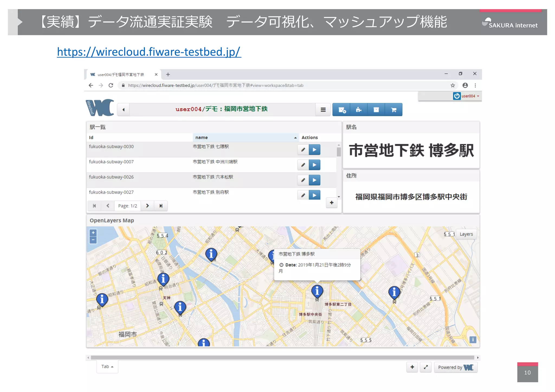Select the 市営地下鉄 中洲川端駅 name cell
This screenshot has width=555, height=392.
[x=215, y=162]
